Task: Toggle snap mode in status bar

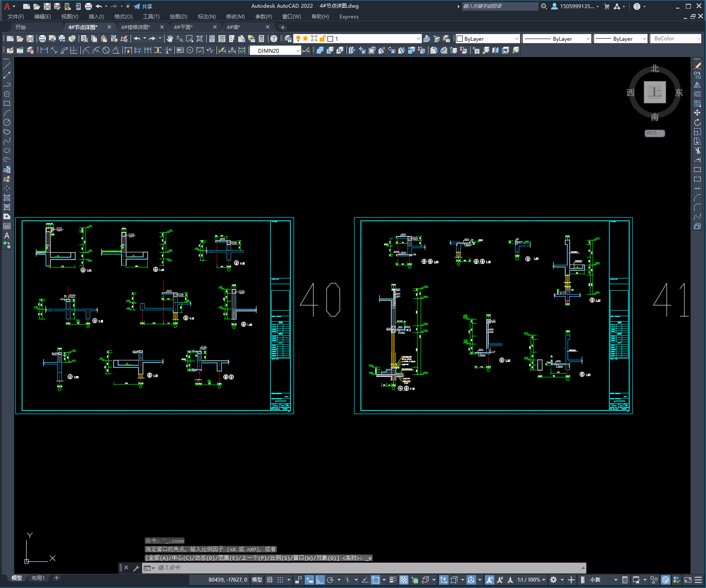Action: coord(280,580)
